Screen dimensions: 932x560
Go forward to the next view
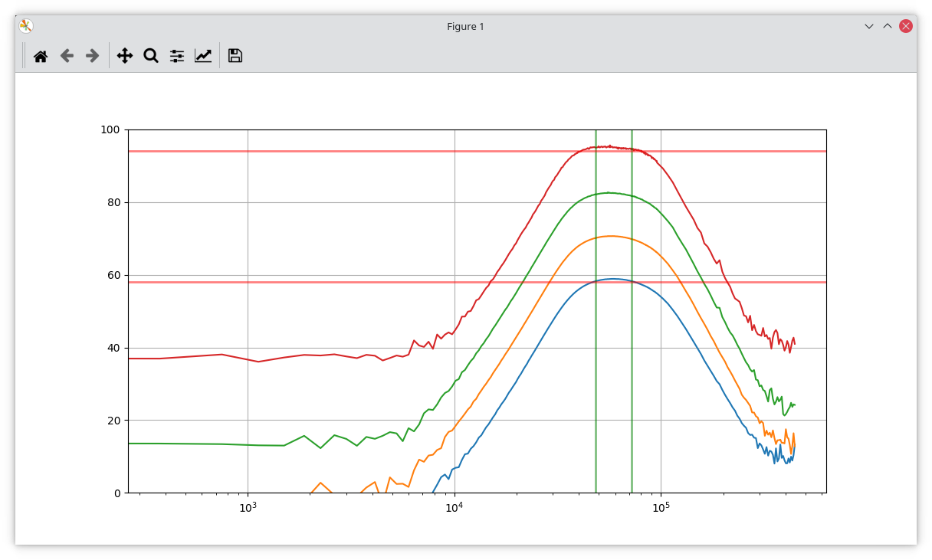(91, 55)
